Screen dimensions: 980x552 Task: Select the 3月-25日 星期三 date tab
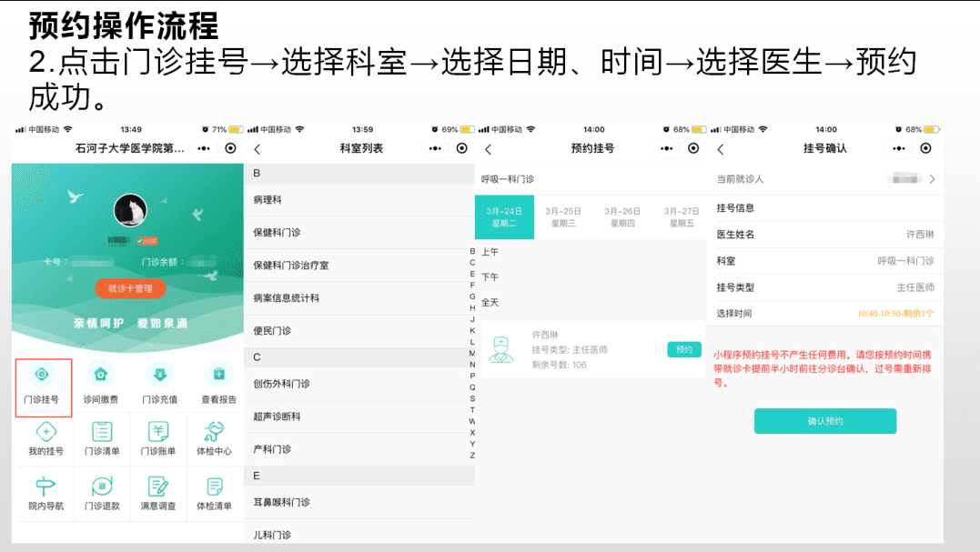[563, 216]
